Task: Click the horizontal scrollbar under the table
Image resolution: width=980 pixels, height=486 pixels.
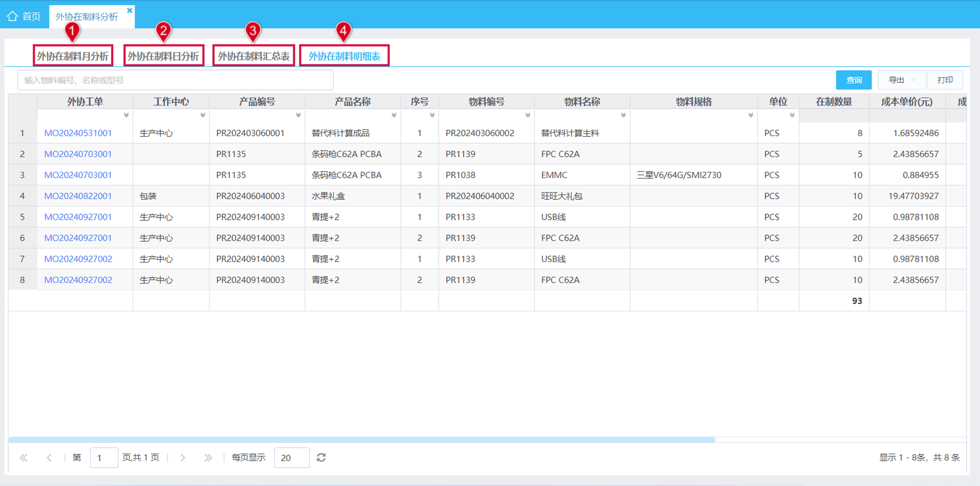Action: click(x=362, y=440)
